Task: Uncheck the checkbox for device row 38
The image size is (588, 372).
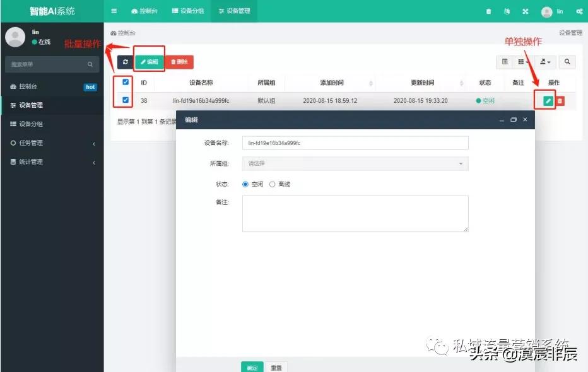Action: point(124,100)
